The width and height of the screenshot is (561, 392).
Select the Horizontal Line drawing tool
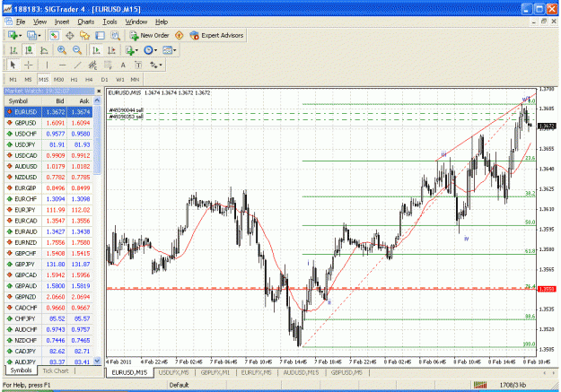click(x=62, y=65)
